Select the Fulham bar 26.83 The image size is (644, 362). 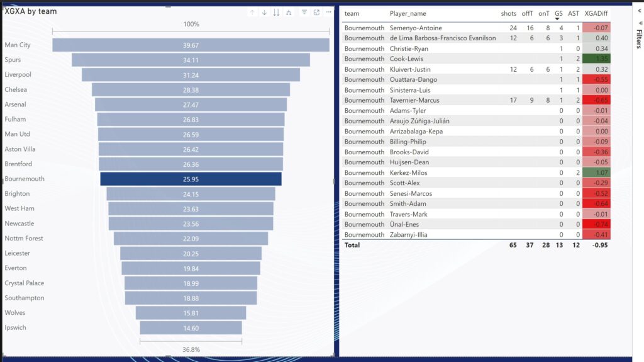(191, 120)
